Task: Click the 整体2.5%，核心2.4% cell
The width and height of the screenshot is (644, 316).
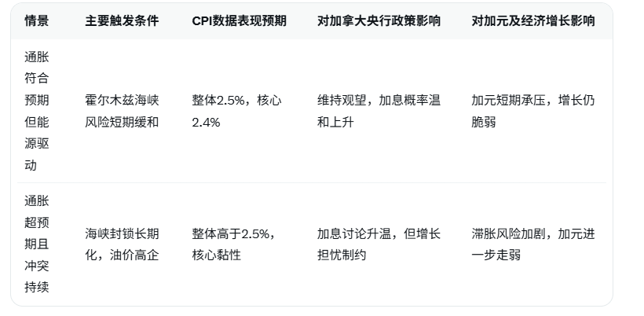Action: click(236, 112)
